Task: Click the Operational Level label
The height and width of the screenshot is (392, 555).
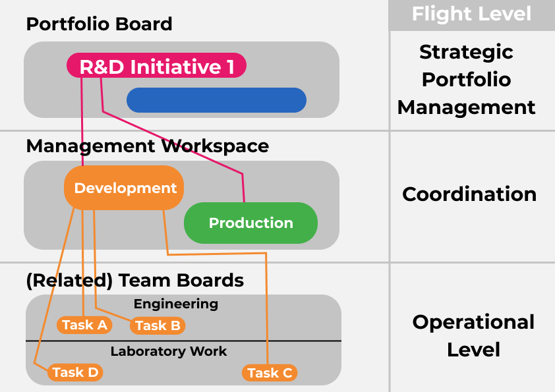Action: click(x=473, y=336)
